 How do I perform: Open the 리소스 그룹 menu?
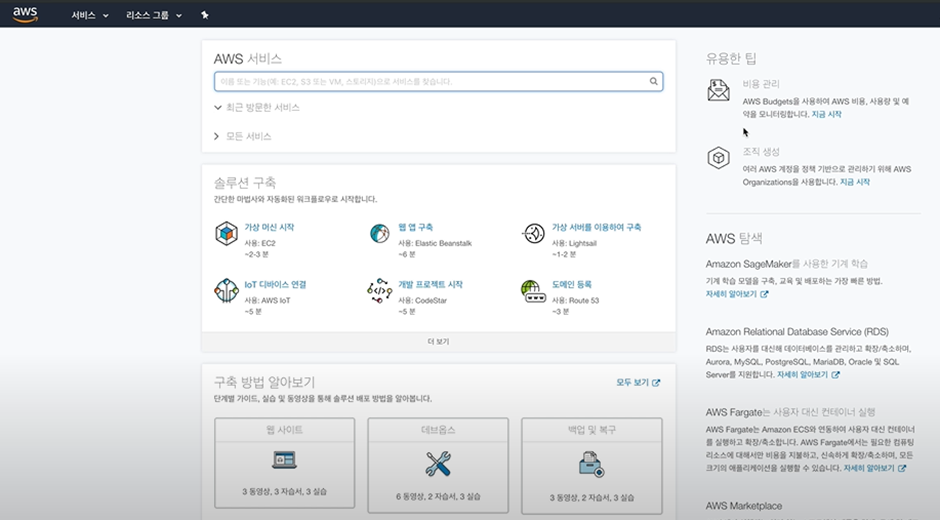(x=153, y=16)
